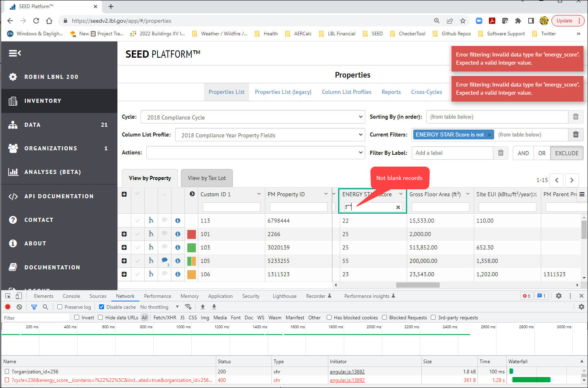Toggle DevTools device toolbar icon
588x388 pixels.
pos(19,296)
